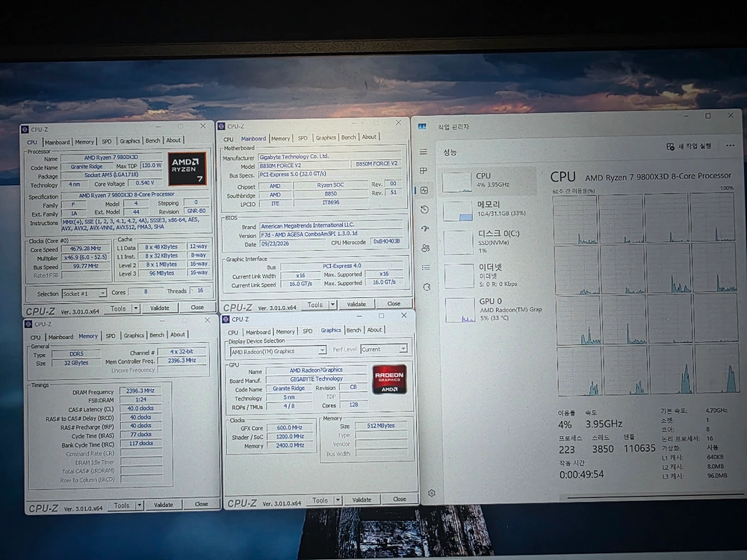Click AMD Ryzen 7 logo in CPU-Z

(x=187, y=169)
